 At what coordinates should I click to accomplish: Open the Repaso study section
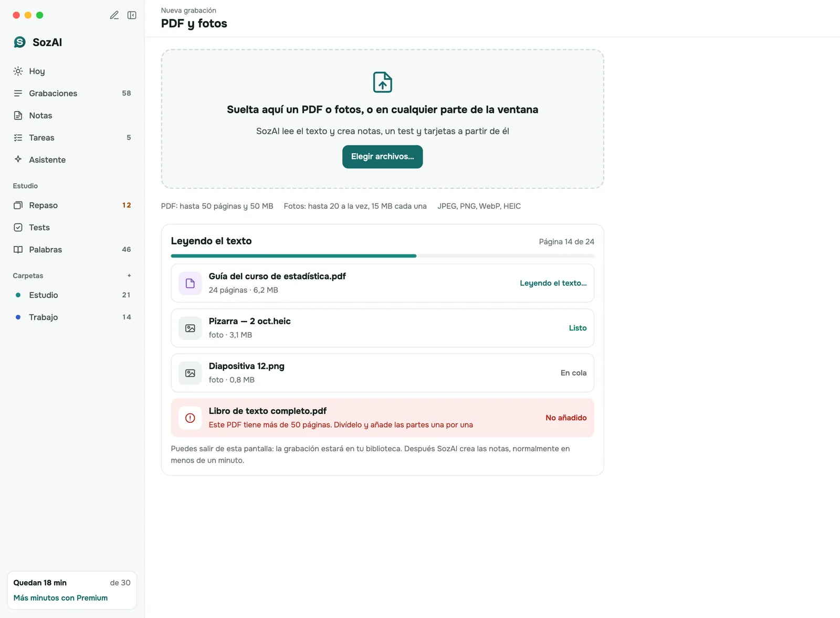[72, 205]
